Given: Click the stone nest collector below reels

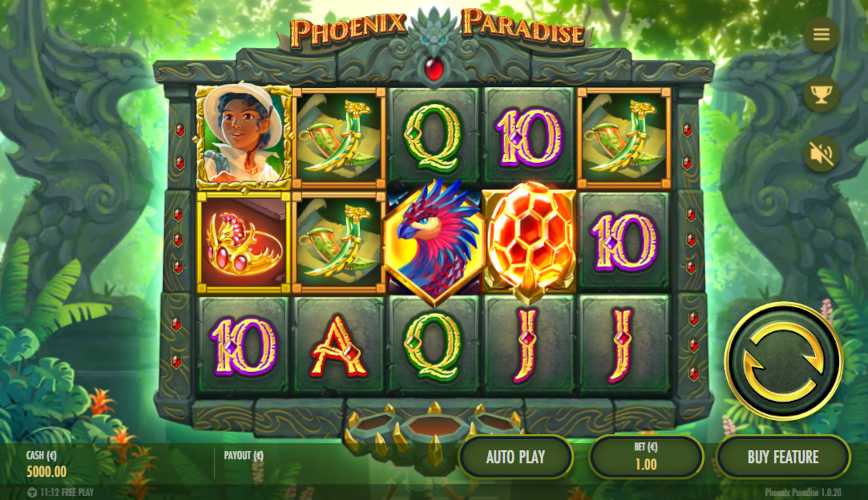Looking at the screenshot, I should coord(433,427).
